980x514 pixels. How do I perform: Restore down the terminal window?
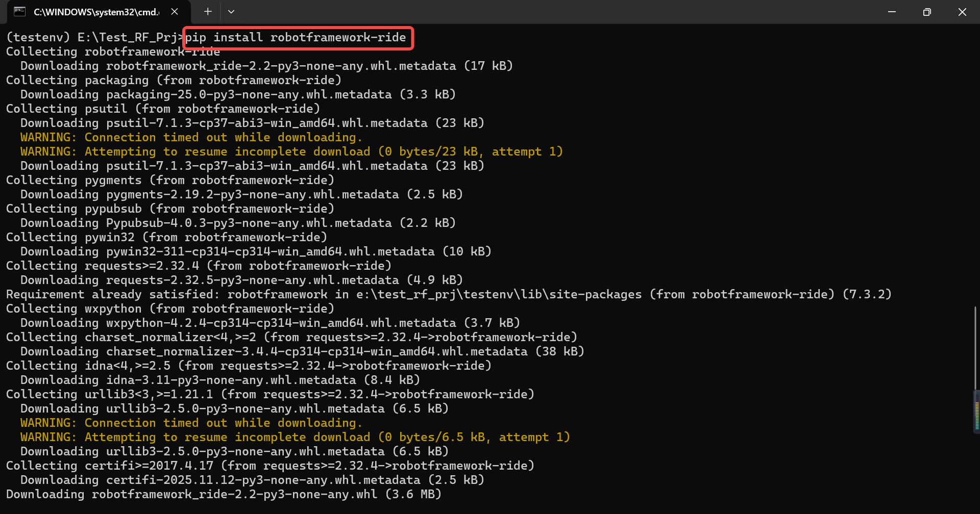coord(927,12)
